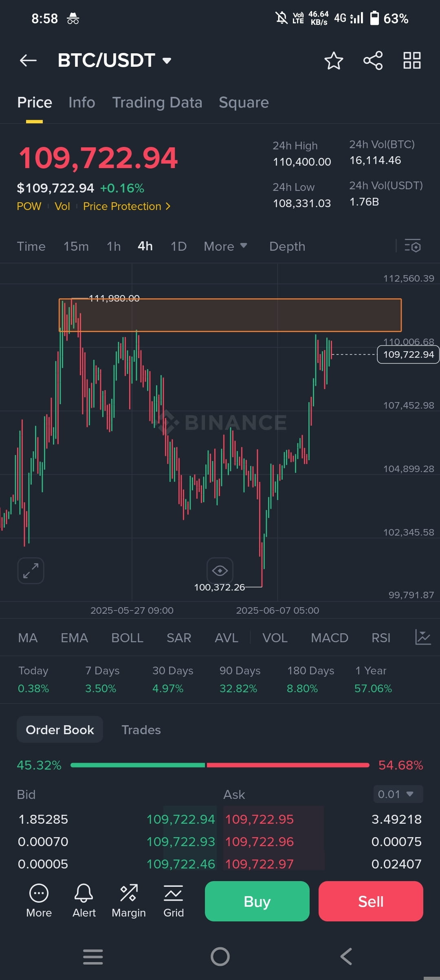This screenshot has height=980, width=440.
Task: Open the More options icon
Action: coord(39,901)
